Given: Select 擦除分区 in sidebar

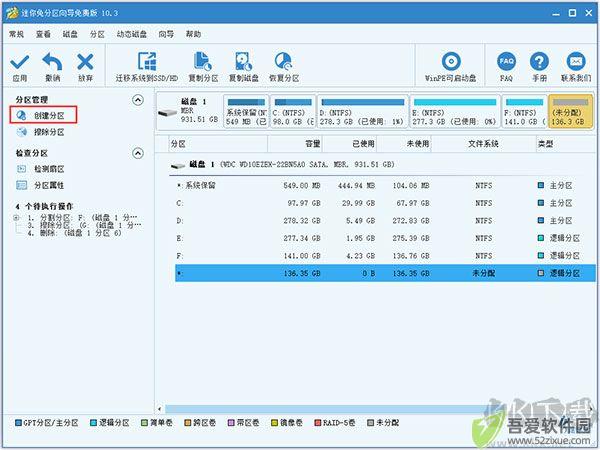Looking at the screenshot, I should [41, 132].
